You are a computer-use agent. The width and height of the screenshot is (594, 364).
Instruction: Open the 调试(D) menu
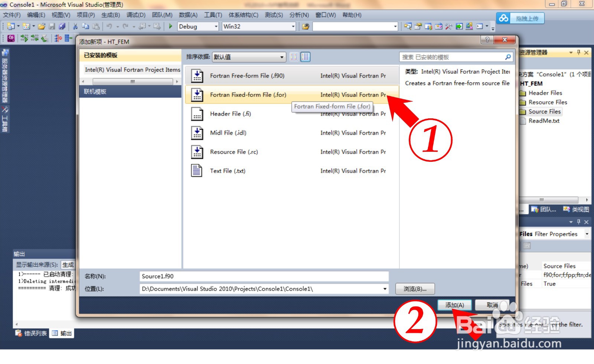point(136,15)
